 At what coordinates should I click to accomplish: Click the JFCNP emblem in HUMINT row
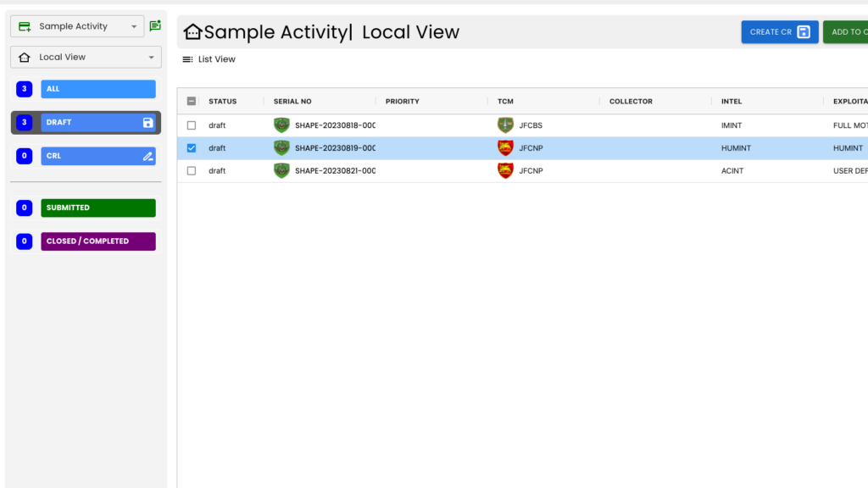click(505, 147)
